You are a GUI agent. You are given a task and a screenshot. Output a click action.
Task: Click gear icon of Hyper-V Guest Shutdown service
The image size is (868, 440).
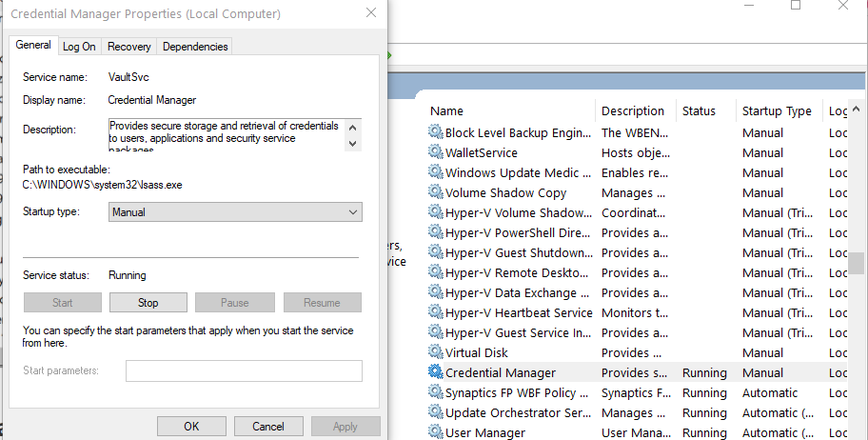tap(436, 251)
